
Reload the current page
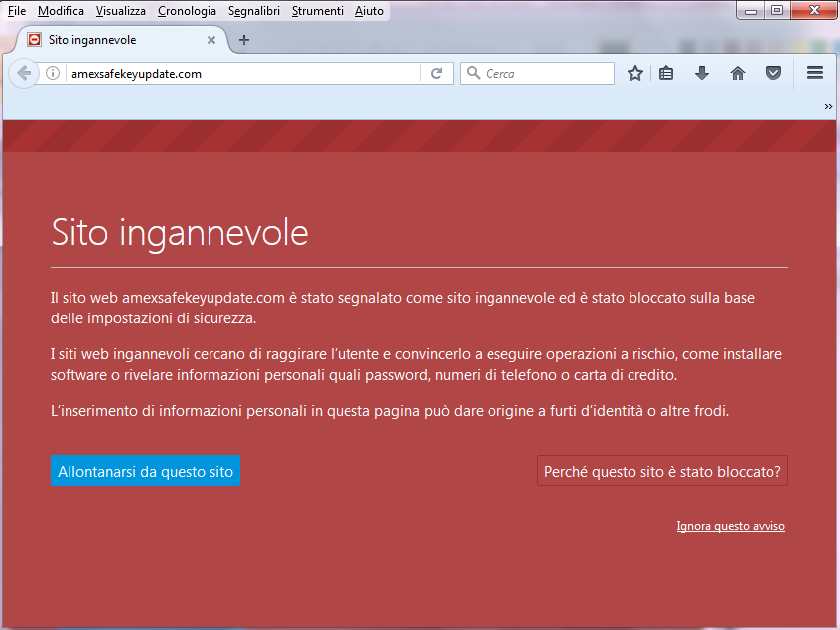coord(437,73)
